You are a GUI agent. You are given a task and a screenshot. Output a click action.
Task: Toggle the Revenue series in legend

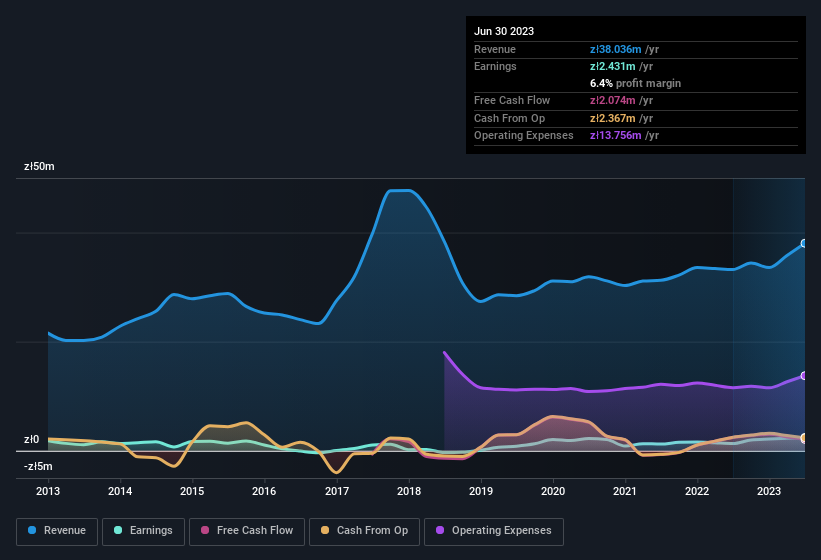58,531
